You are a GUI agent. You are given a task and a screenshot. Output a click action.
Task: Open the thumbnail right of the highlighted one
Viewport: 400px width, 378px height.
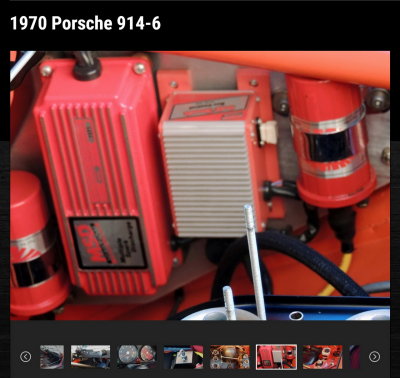(322, 357)
